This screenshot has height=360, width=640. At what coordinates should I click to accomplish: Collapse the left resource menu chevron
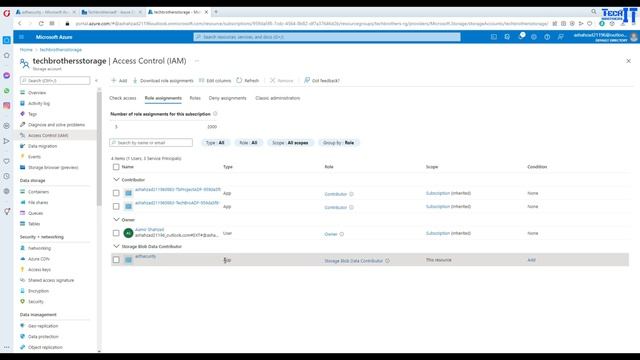pos(96,80)
